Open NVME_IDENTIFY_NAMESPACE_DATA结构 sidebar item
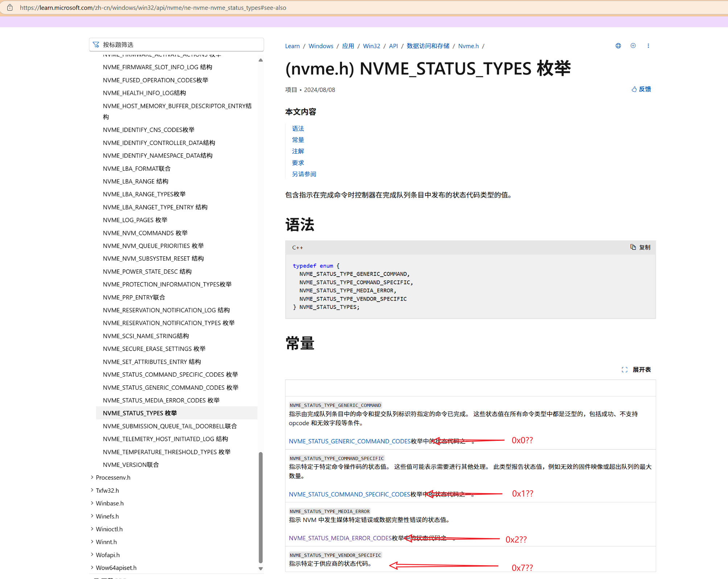The width and height of the screenshot is (728, 579). 157,156
